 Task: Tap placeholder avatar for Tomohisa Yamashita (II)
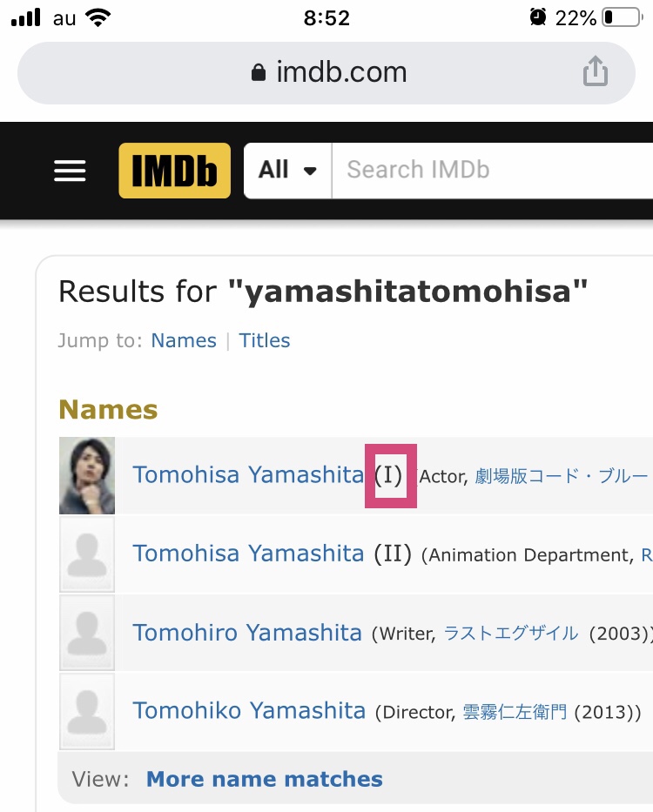87,554
